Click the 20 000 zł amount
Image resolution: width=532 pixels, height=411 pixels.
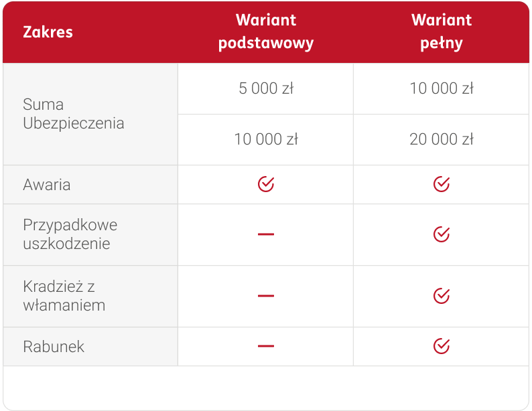441,139
